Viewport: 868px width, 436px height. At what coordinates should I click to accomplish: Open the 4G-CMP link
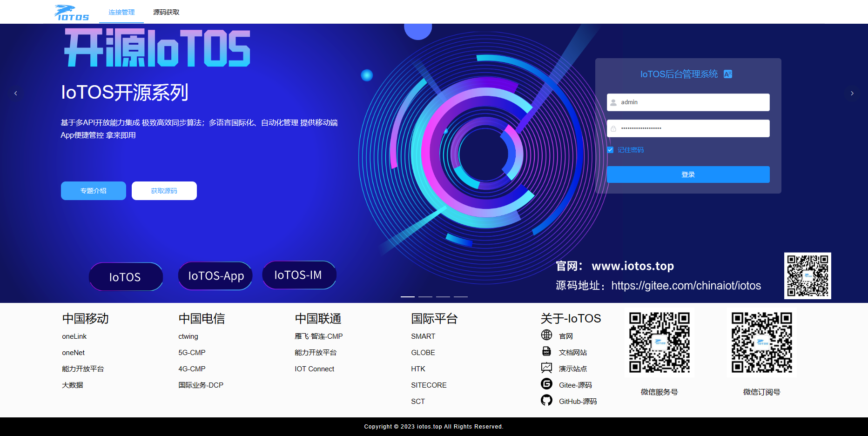[192, 369]
